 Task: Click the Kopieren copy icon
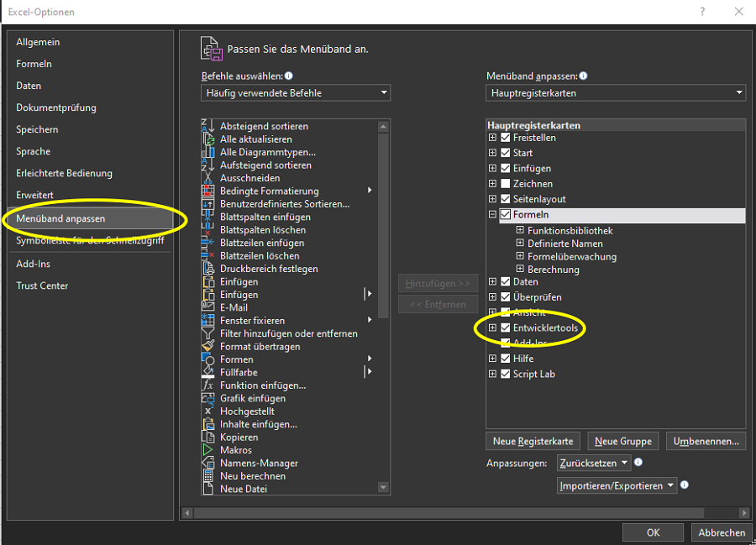(x=207, y=438)
